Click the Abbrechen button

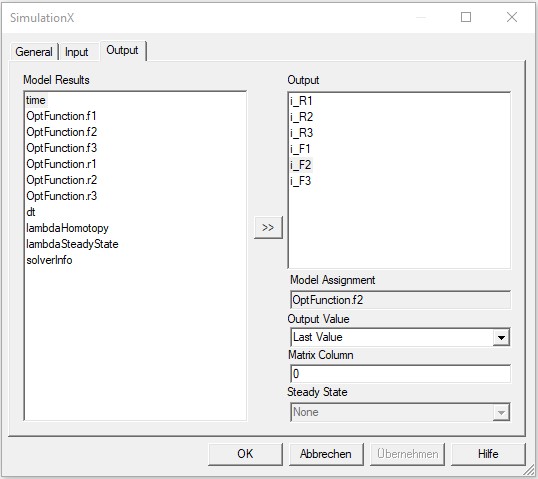point(326,454)
